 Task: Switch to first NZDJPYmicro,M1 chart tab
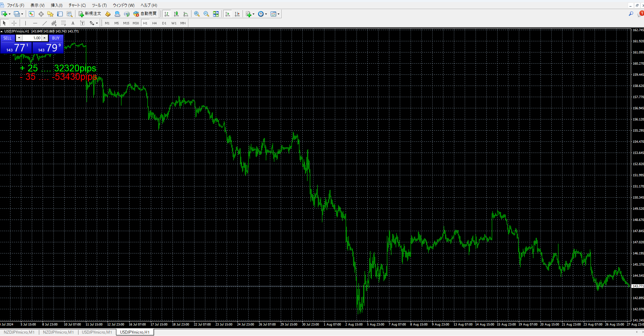click(19, 332)
